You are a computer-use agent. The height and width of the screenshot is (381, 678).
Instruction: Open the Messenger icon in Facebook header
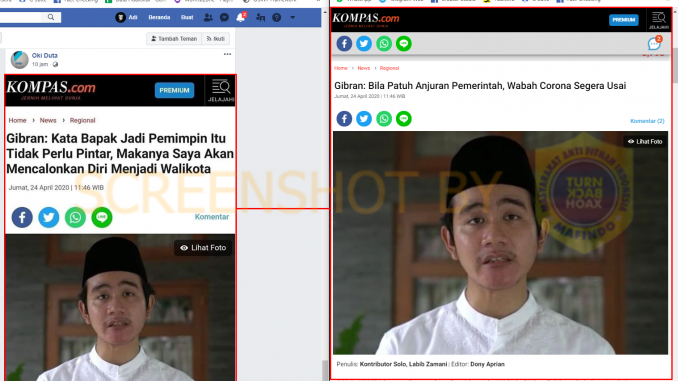[x=224, y=17]
